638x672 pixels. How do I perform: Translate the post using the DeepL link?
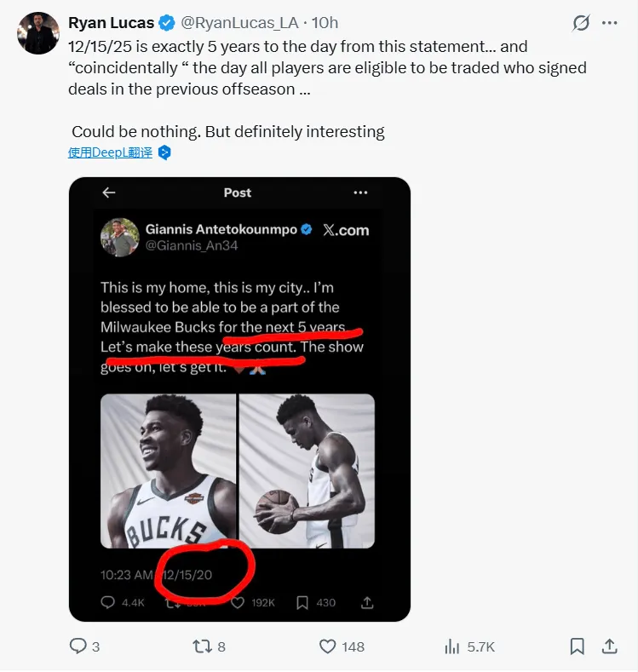point(110,152)
